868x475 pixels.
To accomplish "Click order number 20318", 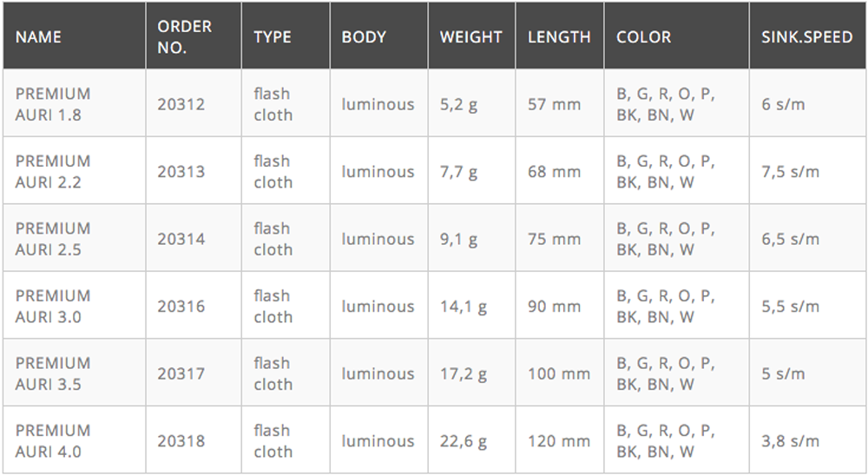I will click(x=181, y=441).
